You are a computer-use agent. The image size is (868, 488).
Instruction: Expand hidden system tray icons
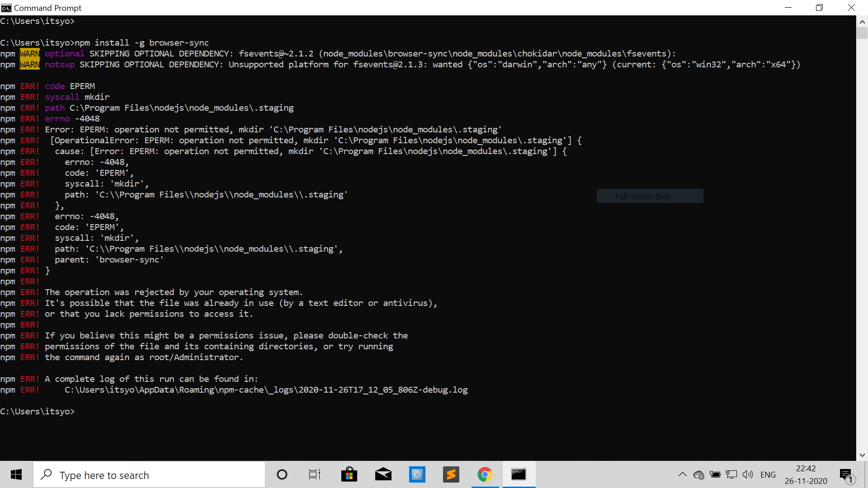(x=683, y=475)
